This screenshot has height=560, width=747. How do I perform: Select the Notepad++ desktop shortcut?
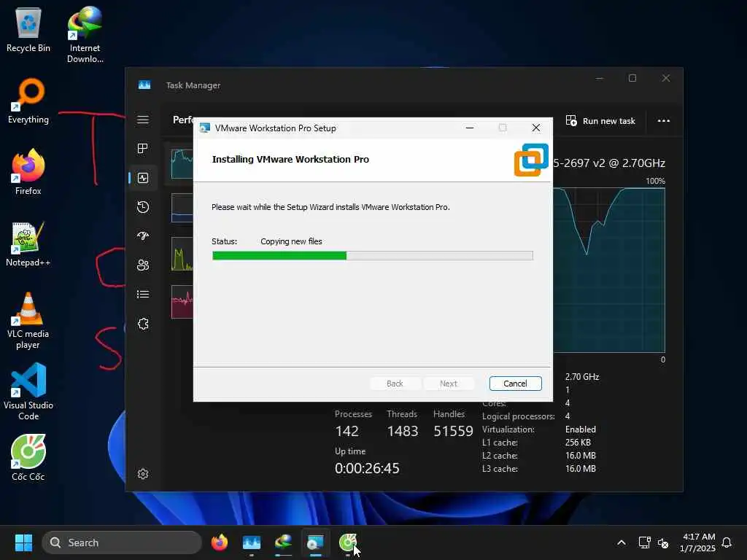28,244
